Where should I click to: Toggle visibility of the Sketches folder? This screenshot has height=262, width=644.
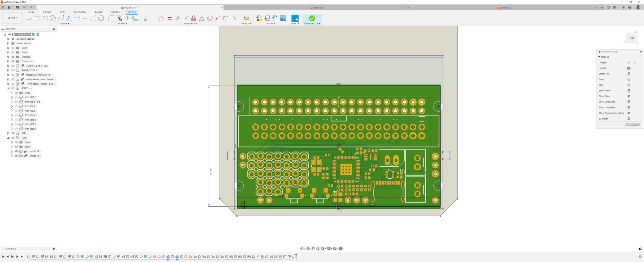(13, 57)
